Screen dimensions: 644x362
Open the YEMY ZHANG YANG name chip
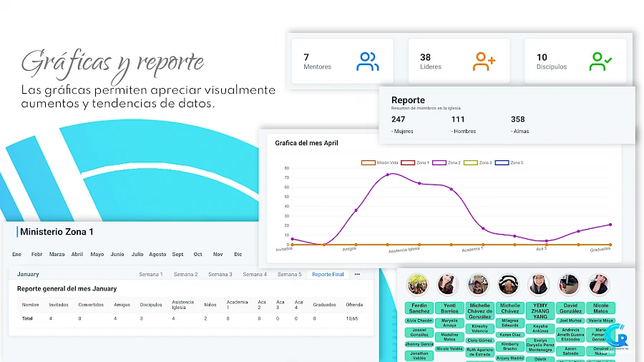(540, 311)
